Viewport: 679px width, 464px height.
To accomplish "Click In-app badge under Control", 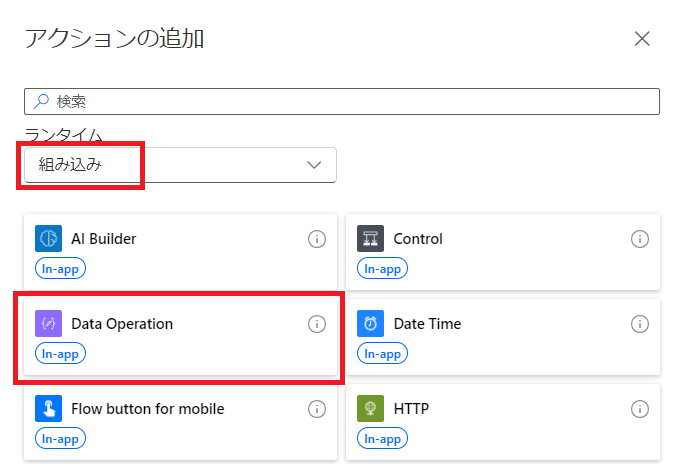I will (382, 268).
